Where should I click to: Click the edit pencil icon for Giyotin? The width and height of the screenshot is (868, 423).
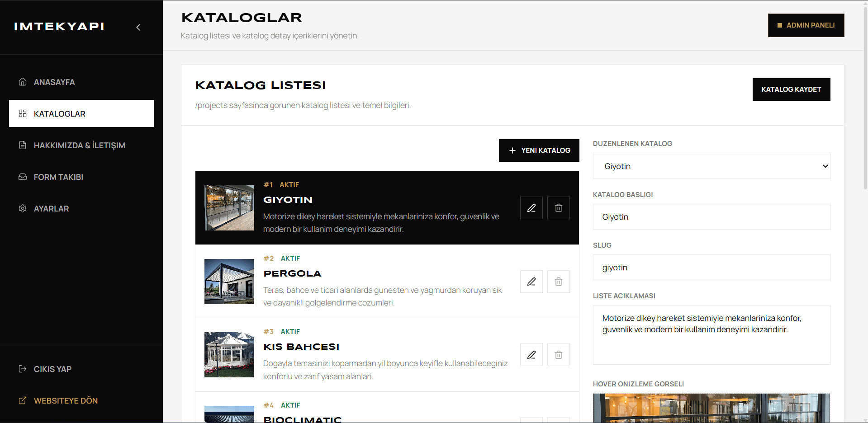[531, 208]
